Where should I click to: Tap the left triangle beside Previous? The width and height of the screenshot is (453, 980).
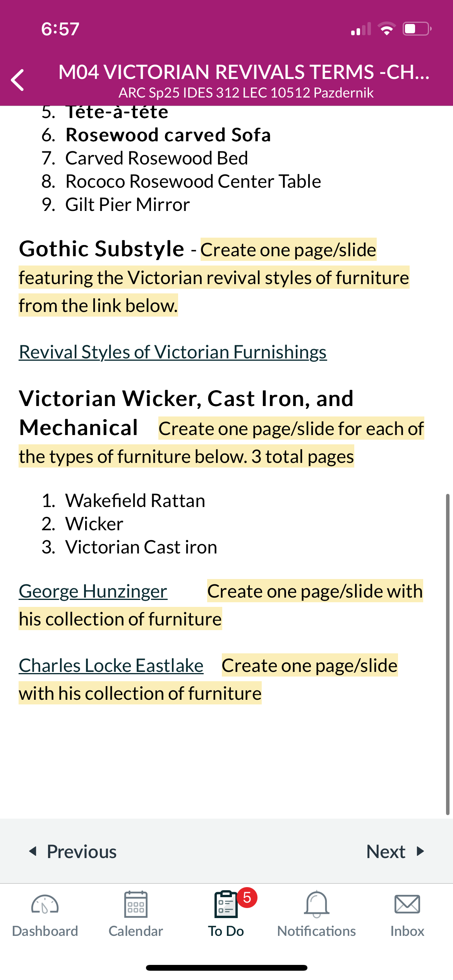[x=33, y=851]
